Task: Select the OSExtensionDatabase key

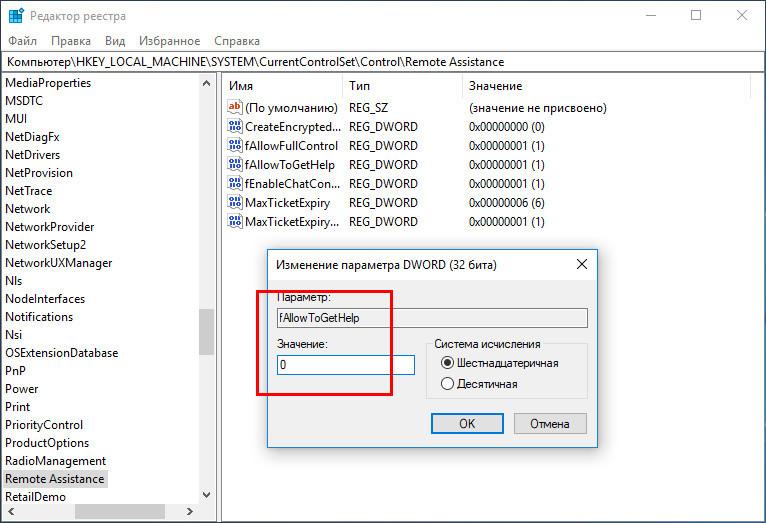Action: pos(62,354)
